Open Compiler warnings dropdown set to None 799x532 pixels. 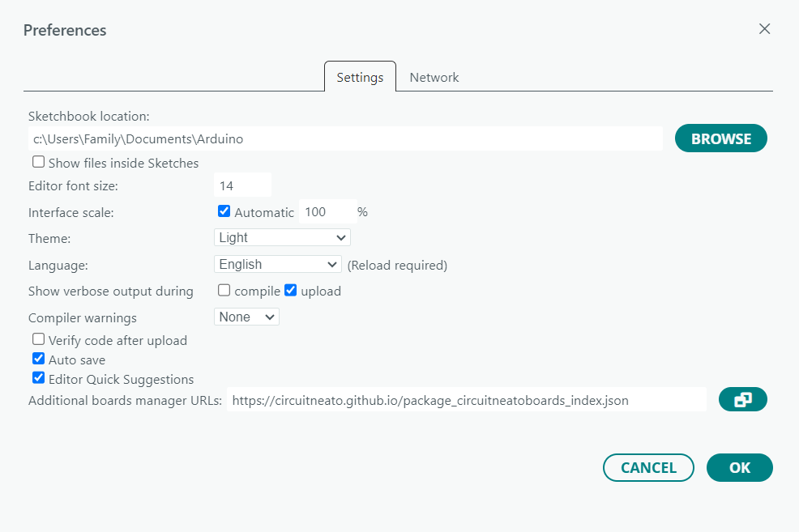246,317
